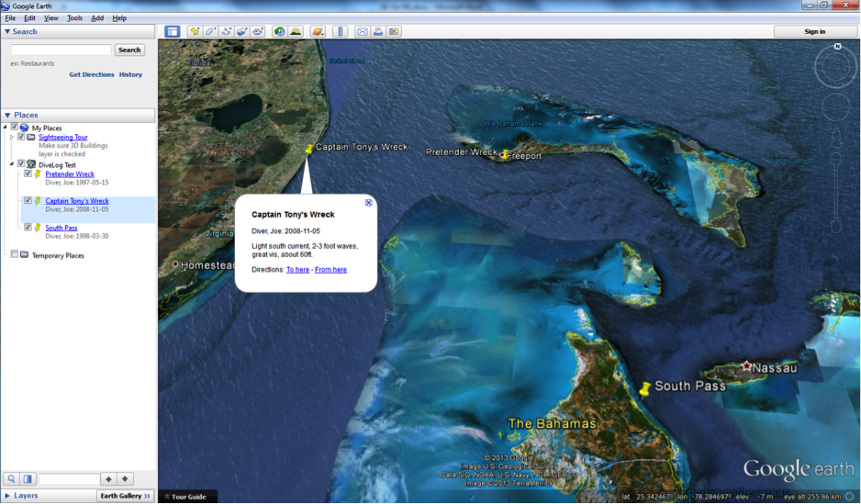Open the View menu
This screenshot has width=861, height=504.
point(51,18)
